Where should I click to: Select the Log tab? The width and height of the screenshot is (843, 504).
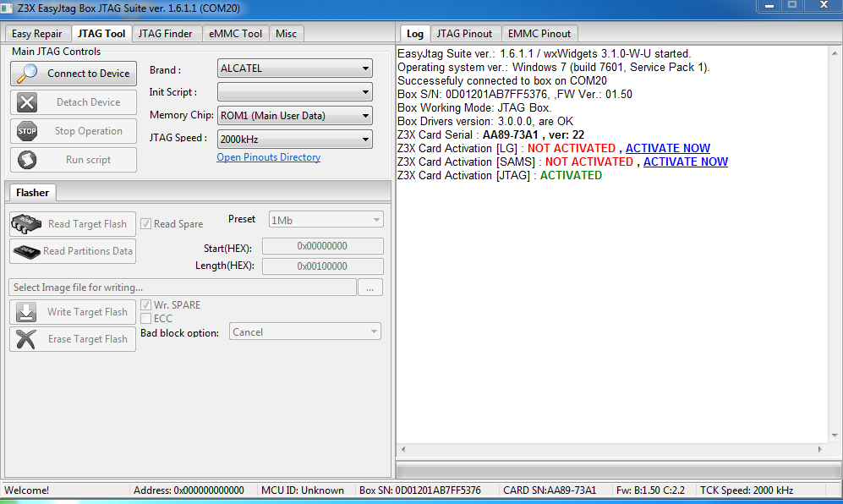(415, 33)
